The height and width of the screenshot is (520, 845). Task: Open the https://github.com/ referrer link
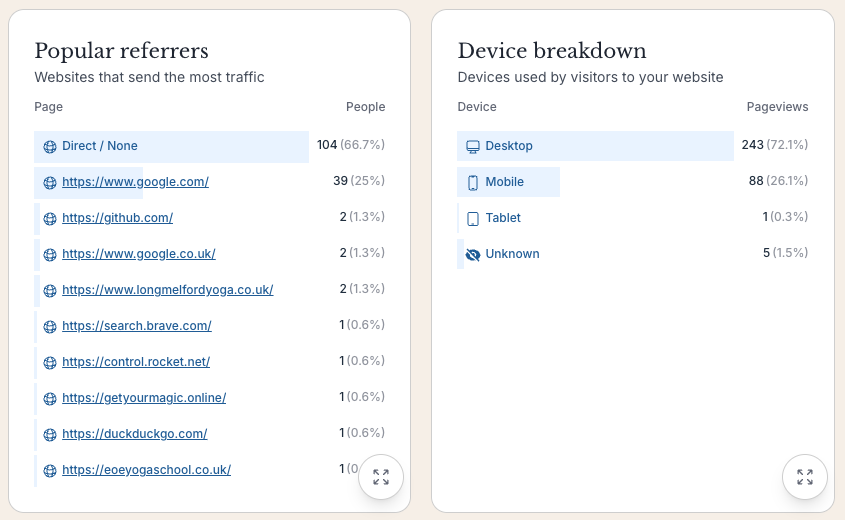[x=117, y=218]
